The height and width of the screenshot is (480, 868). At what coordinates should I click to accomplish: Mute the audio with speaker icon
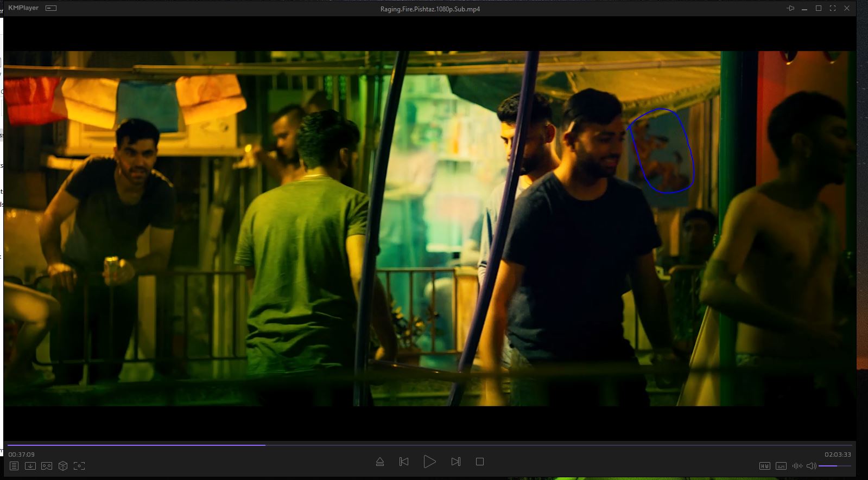tap(811, 466)
